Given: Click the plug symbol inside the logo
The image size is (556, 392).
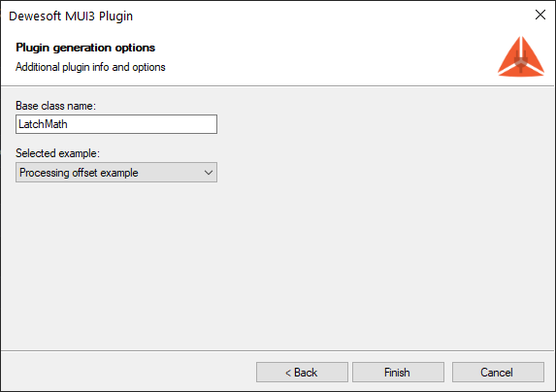Looking at the screenshot, I should [521, 61].
